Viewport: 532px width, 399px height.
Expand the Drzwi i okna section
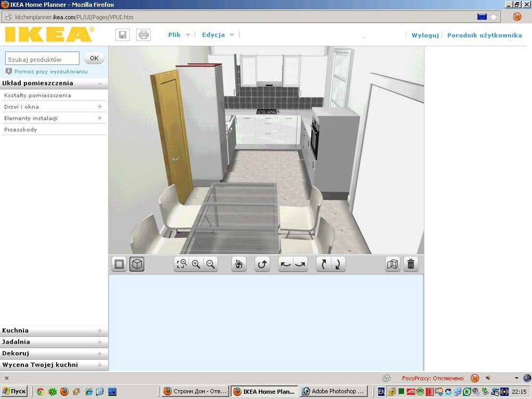point(99,107)
